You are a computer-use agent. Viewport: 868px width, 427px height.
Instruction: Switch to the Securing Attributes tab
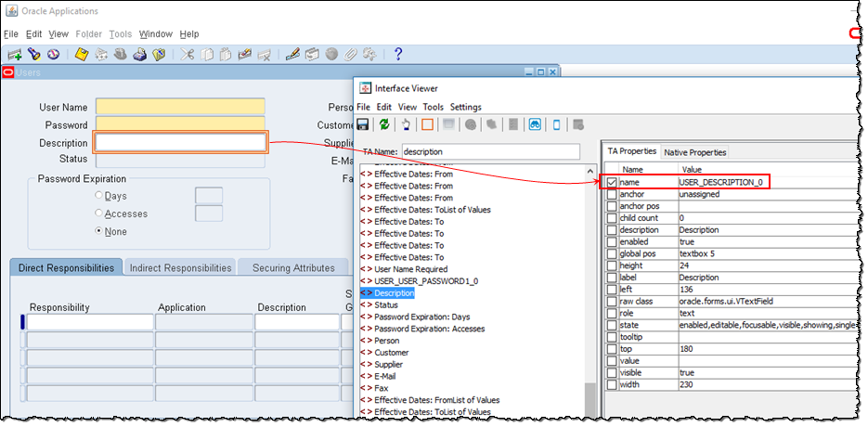[x=293, y=267]
